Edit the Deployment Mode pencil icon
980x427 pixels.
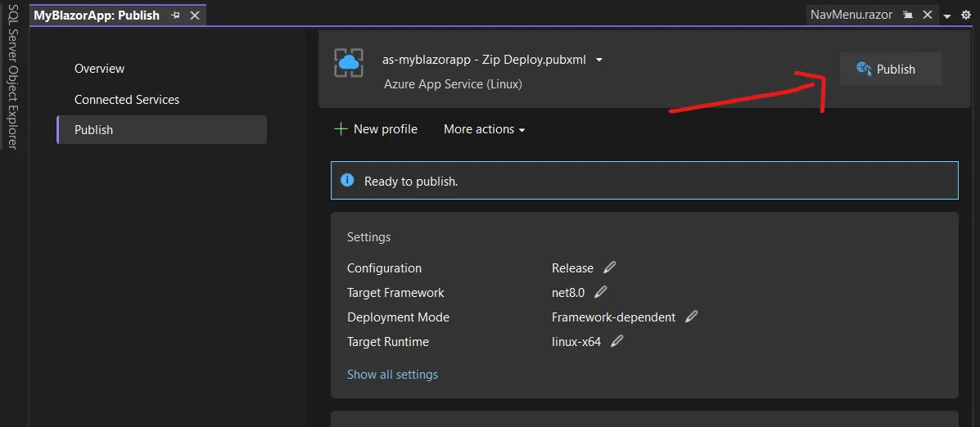[x=691, y=317]
